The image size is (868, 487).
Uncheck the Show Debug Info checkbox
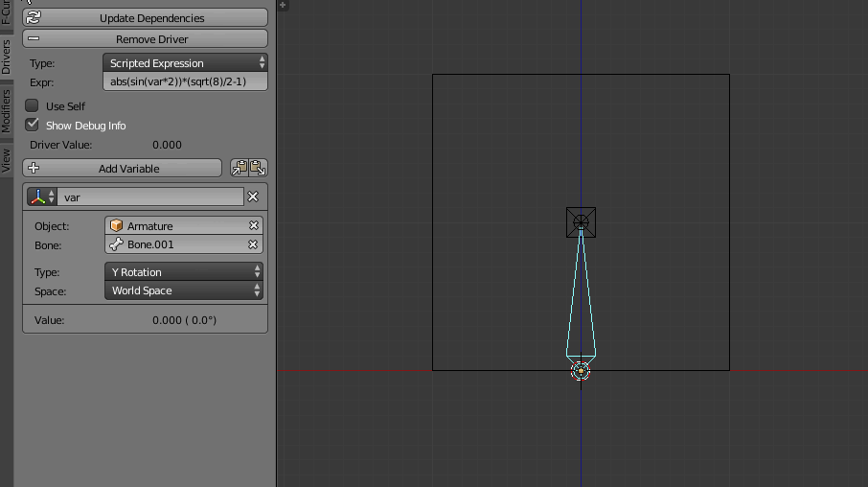pyautogui.click(x=33, y=125)
